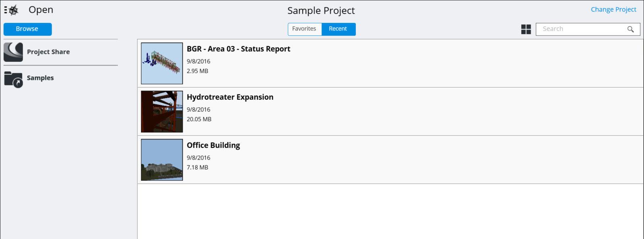Viewport: 644px width, 239px height.
Task: Open the Office Building thumbnail
Action: 162,160
